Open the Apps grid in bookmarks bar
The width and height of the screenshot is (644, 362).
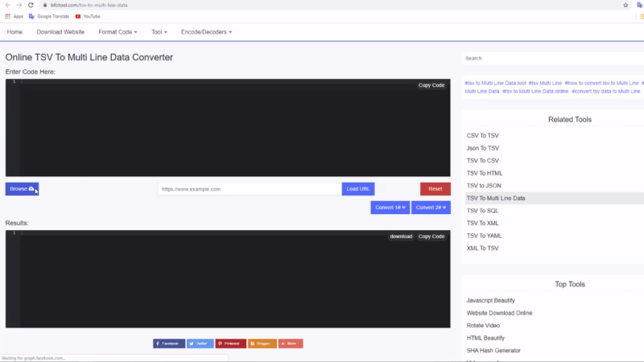[14, 16]
